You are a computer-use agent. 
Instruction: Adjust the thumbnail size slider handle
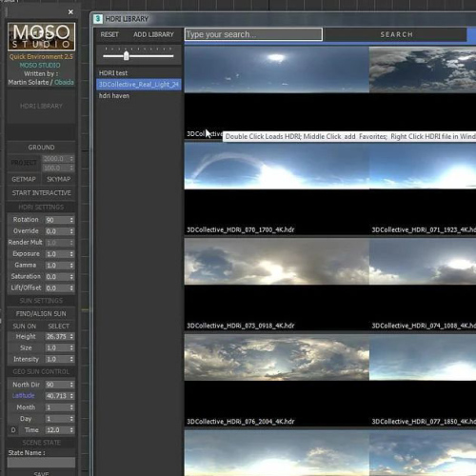[127, 56]
